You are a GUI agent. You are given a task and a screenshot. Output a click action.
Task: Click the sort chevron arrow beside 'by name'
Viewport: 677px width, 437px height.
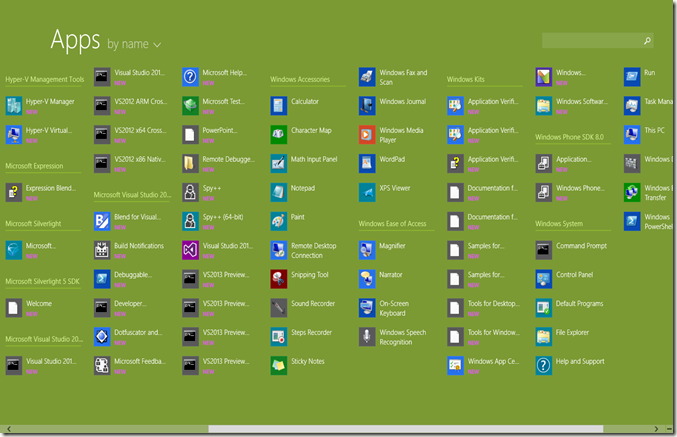point(157,45)
